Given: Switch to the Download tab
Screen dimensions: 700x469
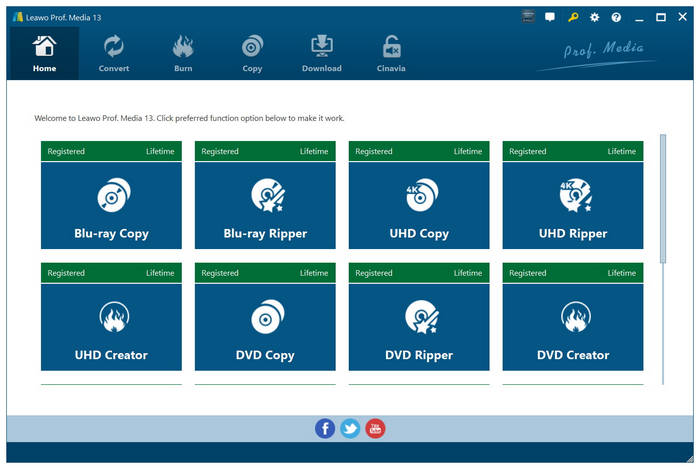Looking at the screenshot, I should (x=322, y=54).
